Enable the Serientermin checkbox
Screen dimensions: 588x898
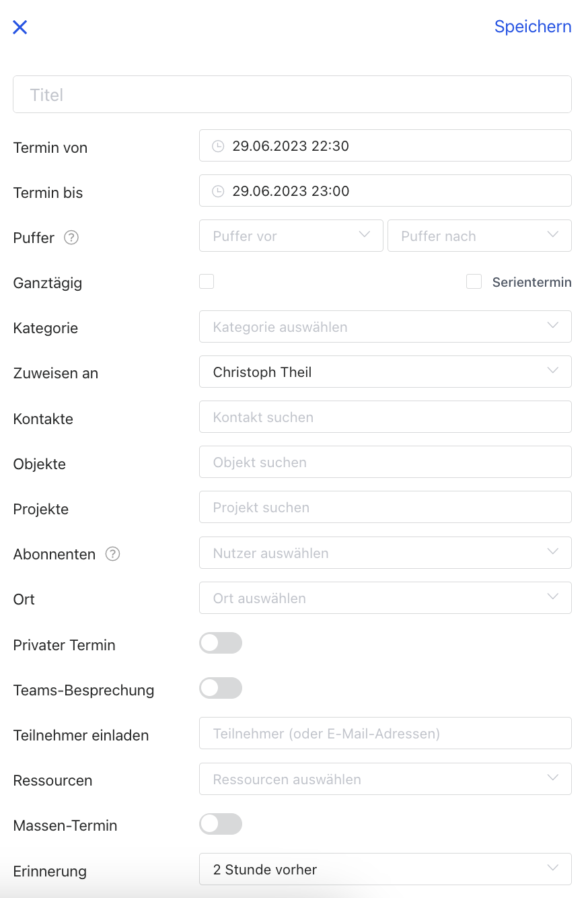pos(474,281)
